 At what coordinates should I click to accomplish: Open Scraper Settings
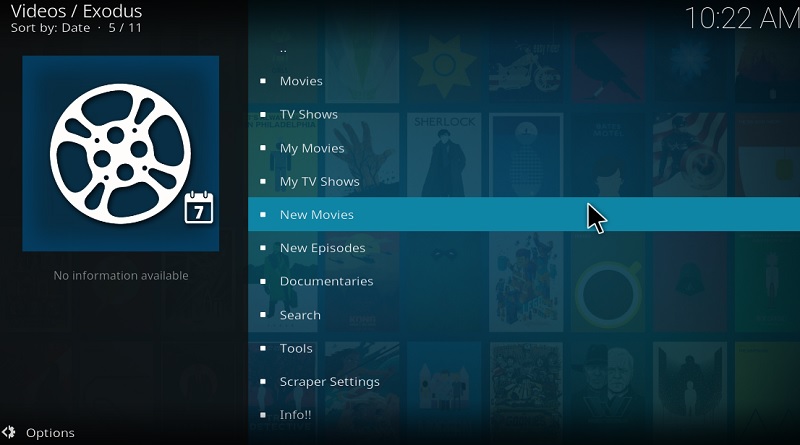click(x=524, y=382)
